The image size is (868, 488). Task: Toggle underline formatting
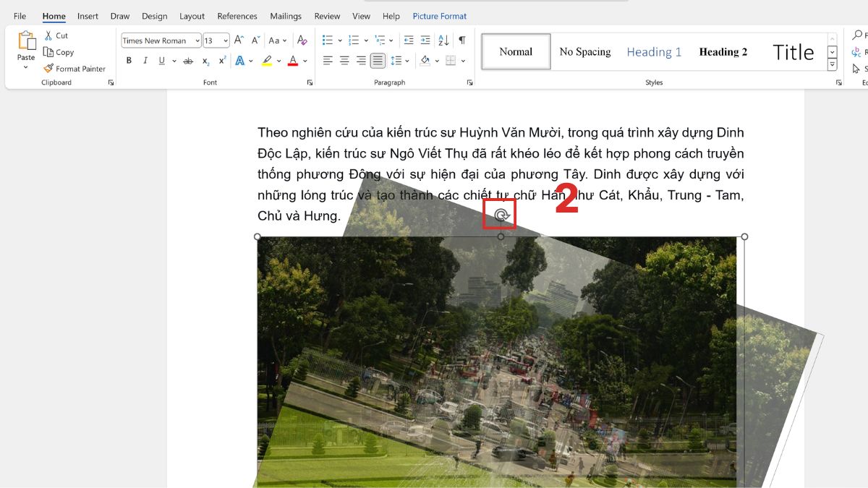(x=162, y=61)
